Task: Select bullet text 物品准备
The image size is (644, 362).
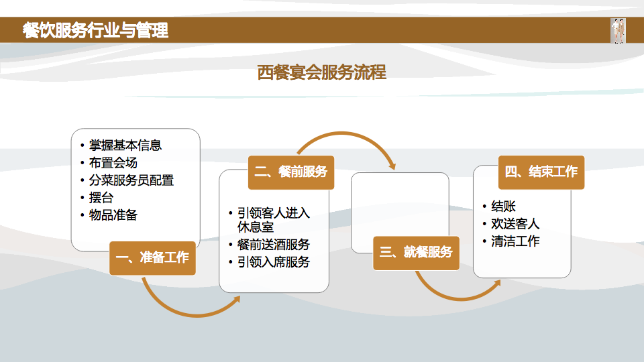Action: click(113, 215)
